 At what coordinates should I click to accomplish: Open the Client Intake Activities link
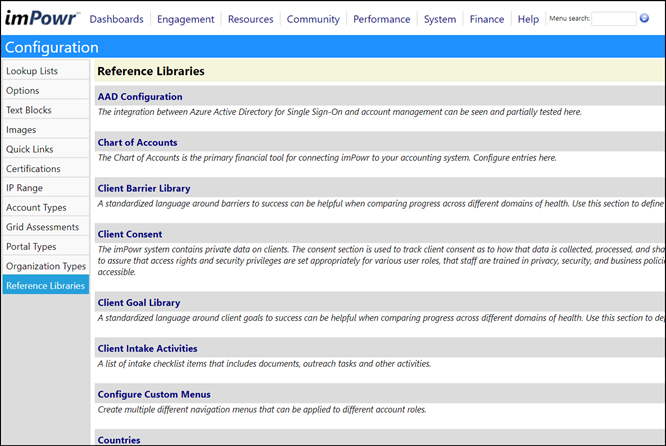point(147,349)
